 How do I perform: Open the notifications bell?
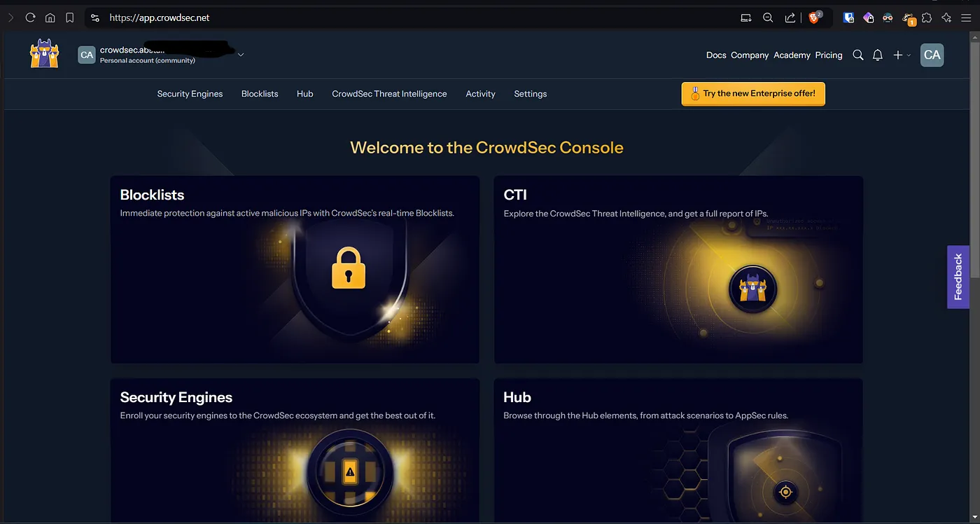point(878,55)
